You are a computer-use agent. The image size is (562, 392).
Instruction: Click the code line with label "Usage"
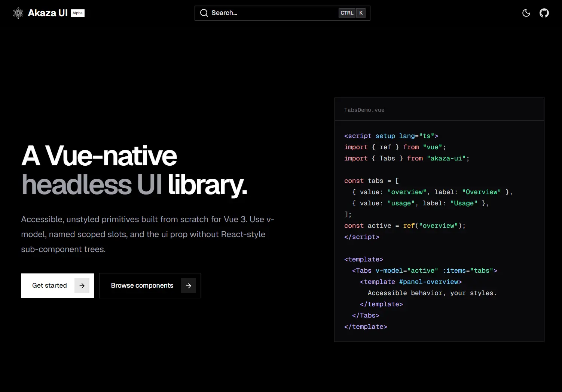(421, 203)
